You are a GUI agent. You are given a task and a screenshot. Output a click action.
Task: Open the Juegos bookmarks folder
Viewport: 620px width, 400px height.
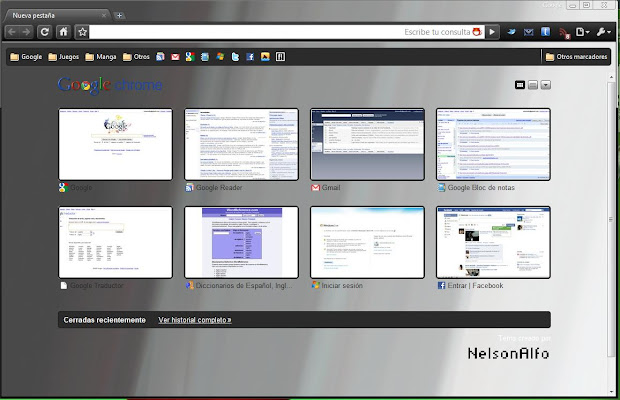[64, 57]
